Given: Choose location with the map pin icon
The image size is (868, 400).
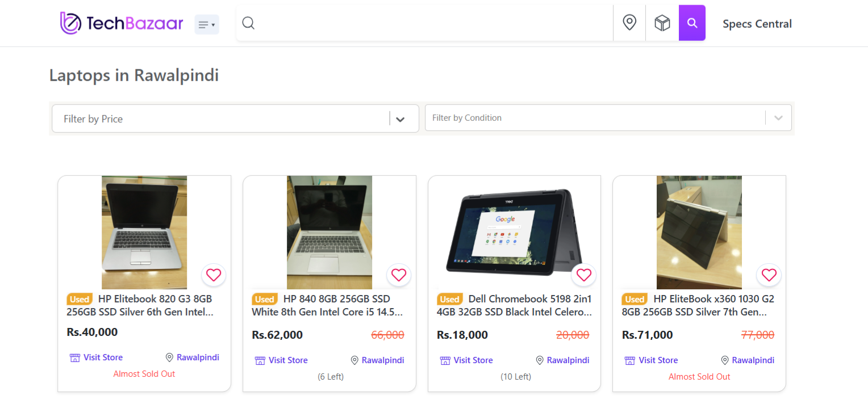Looking at the screenshot, I should pos(629,23).
